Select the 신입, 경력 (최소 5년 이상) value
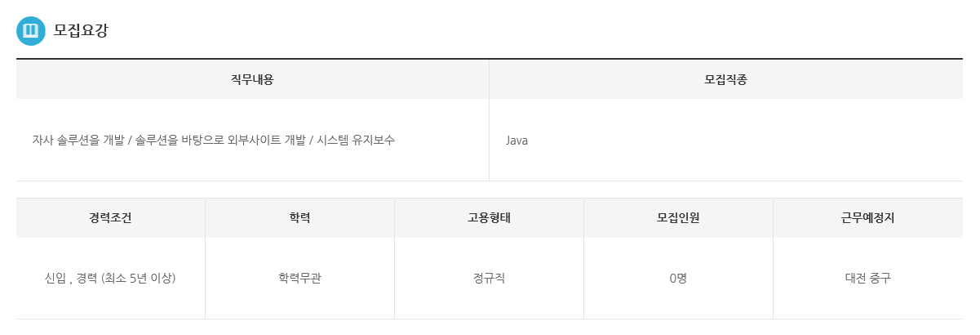Viewport: 980px width, 335px height. tap(110, 278)
